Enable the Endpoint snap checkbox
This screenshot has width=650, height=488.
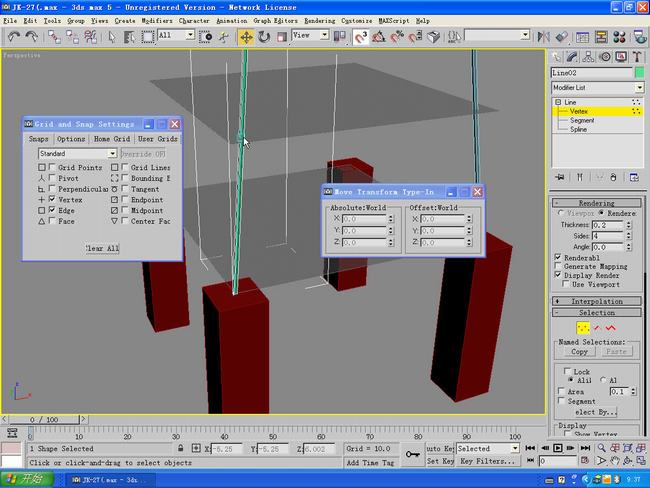tap(125, 199)
